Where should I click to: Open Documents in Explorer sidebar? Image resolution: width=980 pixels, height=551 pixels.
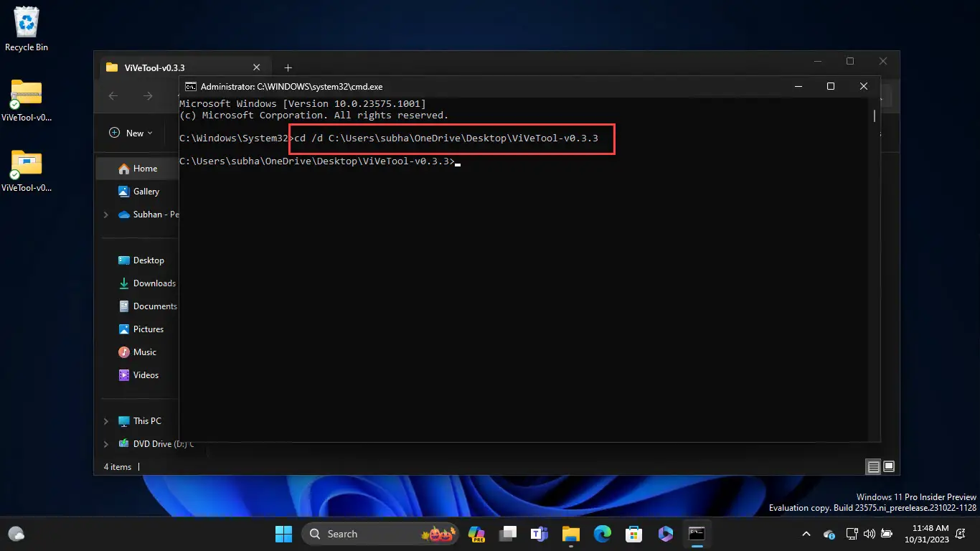click(x=147, y=306)
